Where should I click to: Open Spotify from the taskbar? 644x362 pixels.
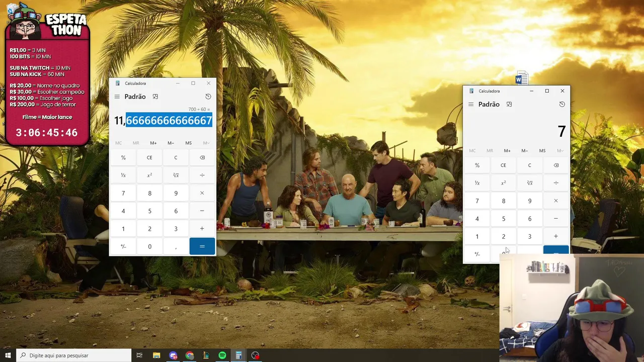point(222,355)
